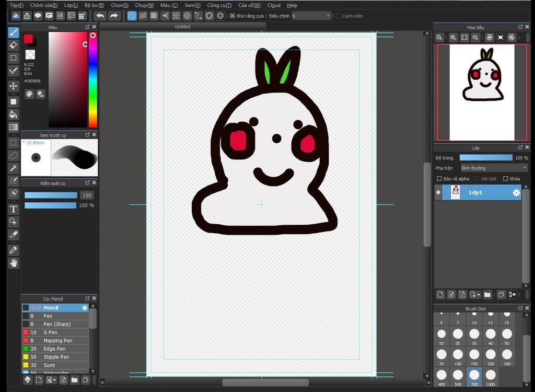Open brush settings gear for Pencil
This screenshot has width=535, height=392.
pyautogui.click(x=85, y=308)
